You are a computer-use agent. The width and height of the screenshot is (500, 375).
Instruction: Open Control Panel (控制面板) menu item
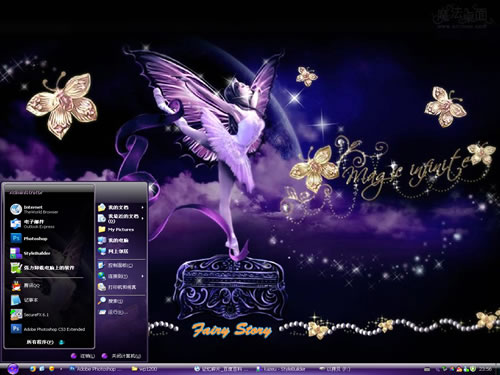[122, 265]
